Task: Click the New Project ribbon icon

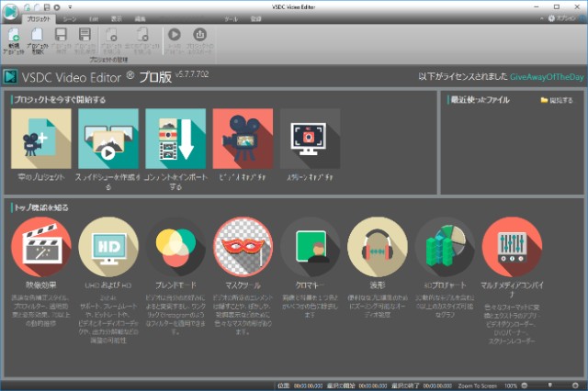Action: pos(13,39)
